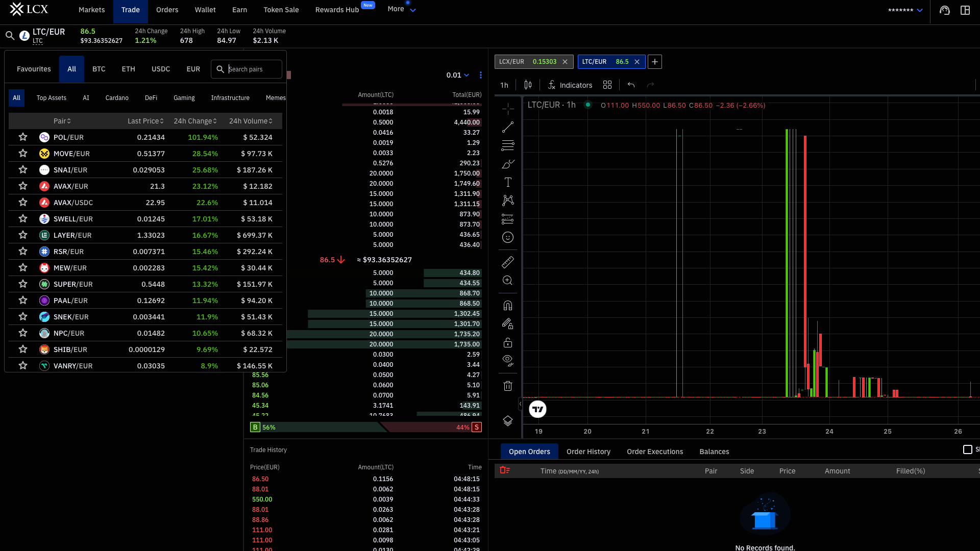Open the support headset icon
The width and height of the screenshot is (980, 551).
[x=945, y=10]
